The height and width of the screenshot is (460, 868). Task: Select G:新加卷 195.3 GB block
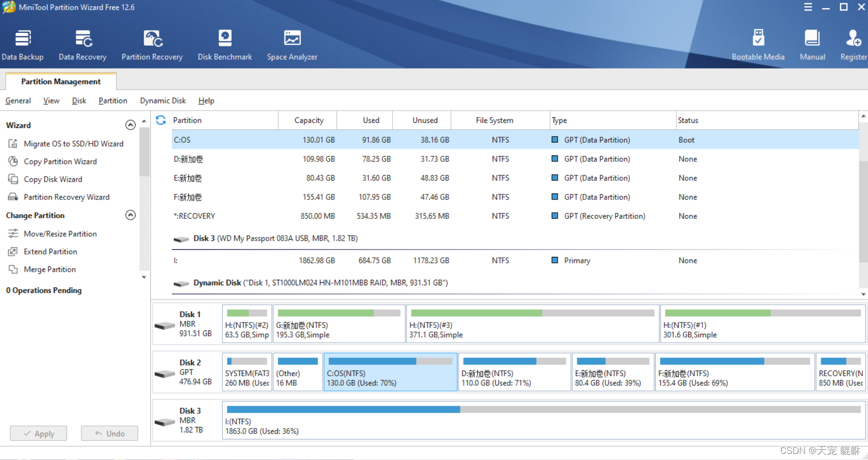click(339, 323)
